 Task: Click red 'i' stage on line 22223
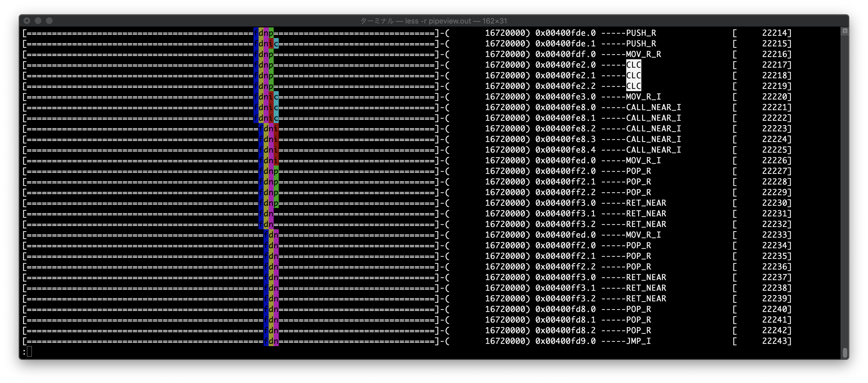[x=276, y=129]
